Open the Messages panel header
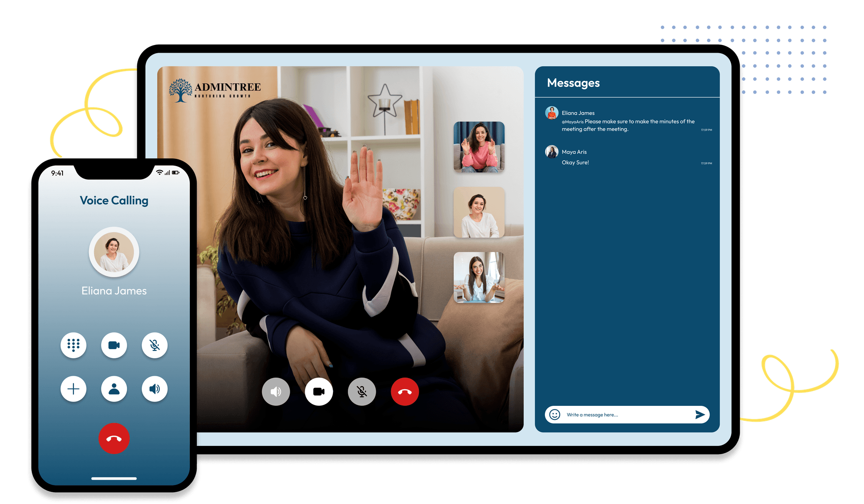Screen dimensions: 864x504 573,83
